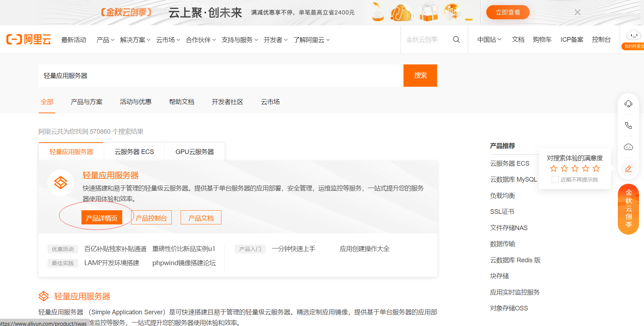
Task: Click the feedback pencil edit icon
Action: coord(628,168)
